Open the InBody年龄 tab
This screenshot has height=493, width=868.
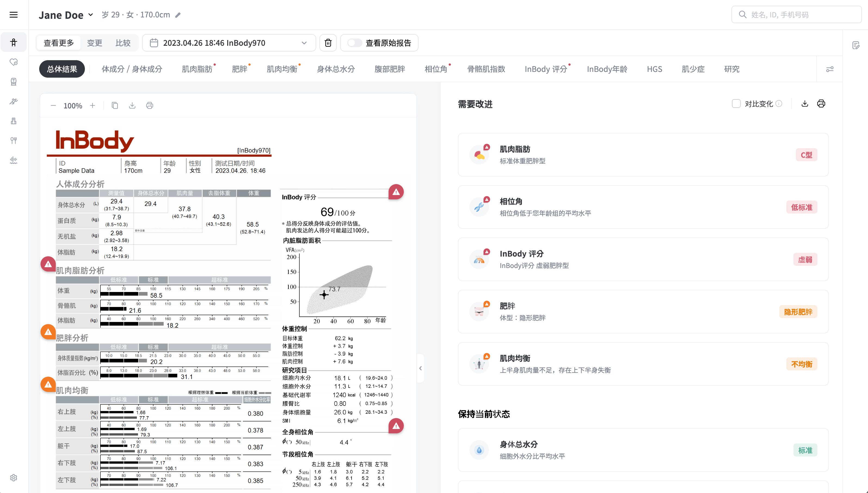pyautogui.click(x=607, y=69)
